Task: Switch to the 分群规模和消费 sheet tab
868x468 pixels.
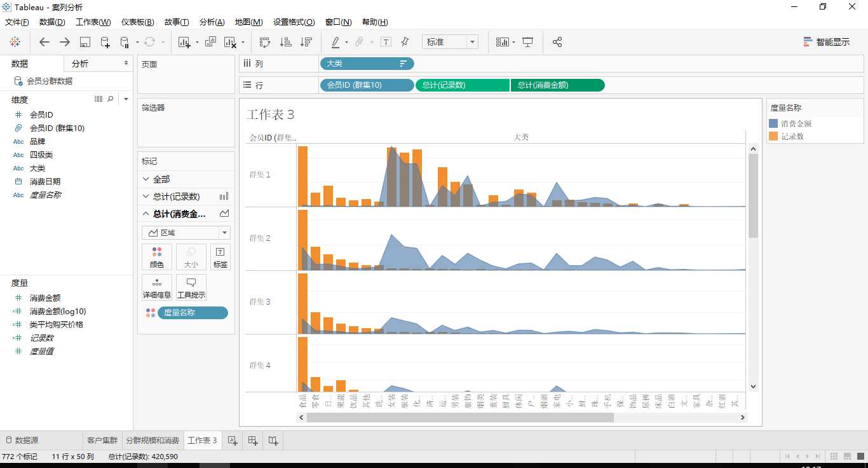Action: pos(152,440)
